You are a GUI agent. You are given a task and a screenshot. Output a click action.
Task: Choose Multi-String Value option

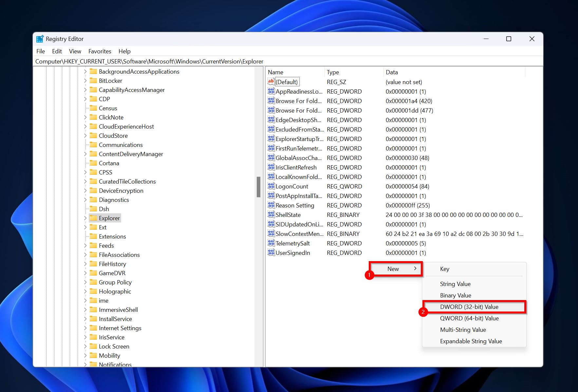click(x=474, y=330)
